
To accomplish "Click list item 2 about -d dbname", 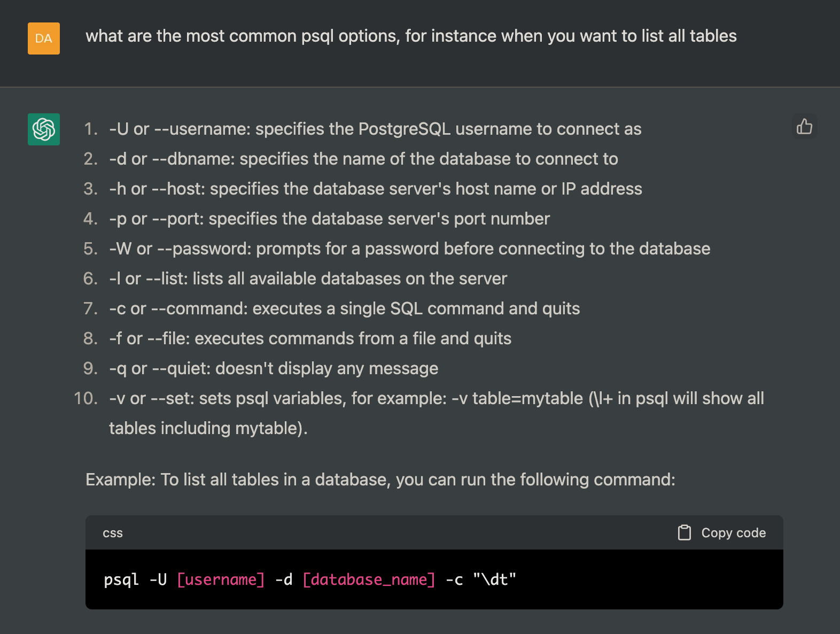I will pos(363,159).
